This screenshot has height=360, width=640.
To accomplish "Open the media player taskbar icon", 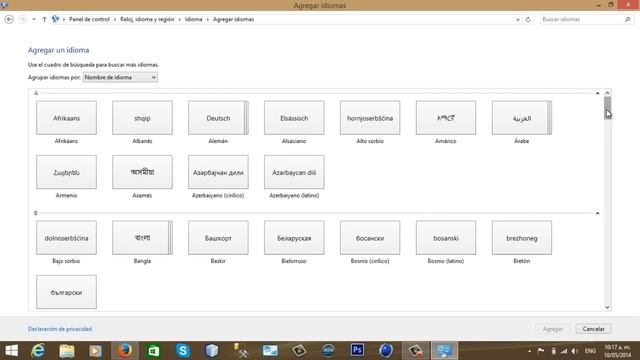I will (96, 351).
